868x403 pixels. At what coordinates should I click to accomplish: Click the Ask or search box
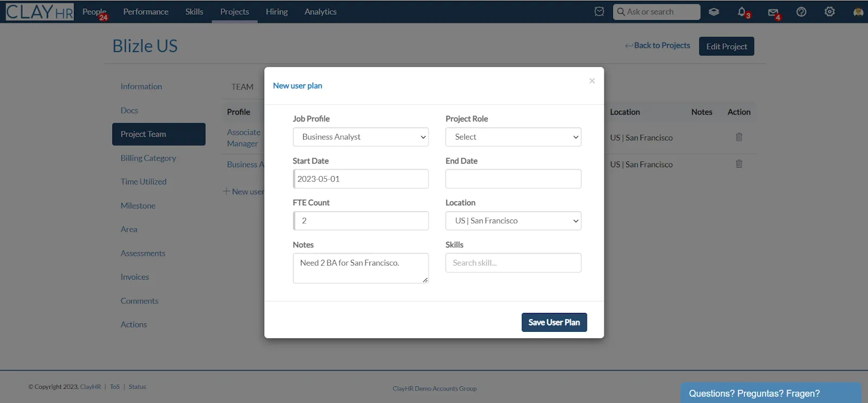click(656, 12)
